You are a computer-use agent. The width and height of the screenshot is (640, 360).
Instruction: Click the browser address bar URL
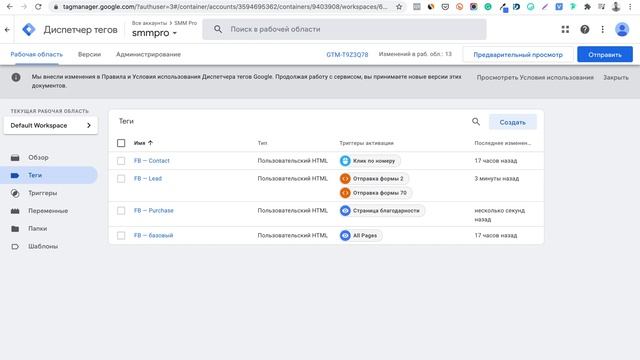(225, 7)
